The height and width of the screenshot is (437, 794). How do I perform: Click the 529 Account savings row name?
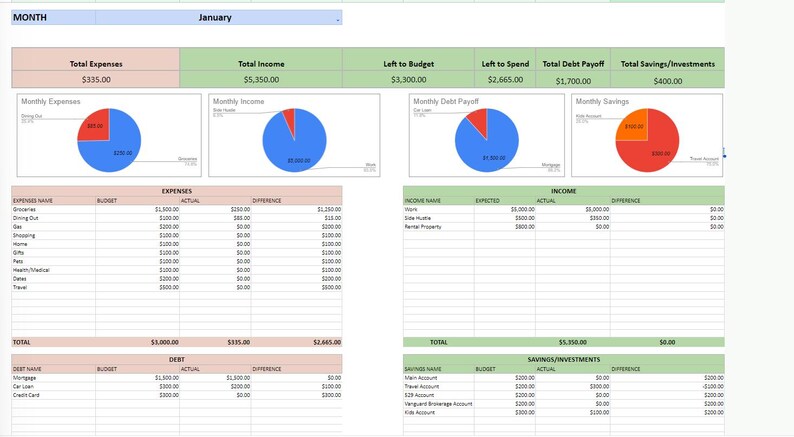coord(439,394)
